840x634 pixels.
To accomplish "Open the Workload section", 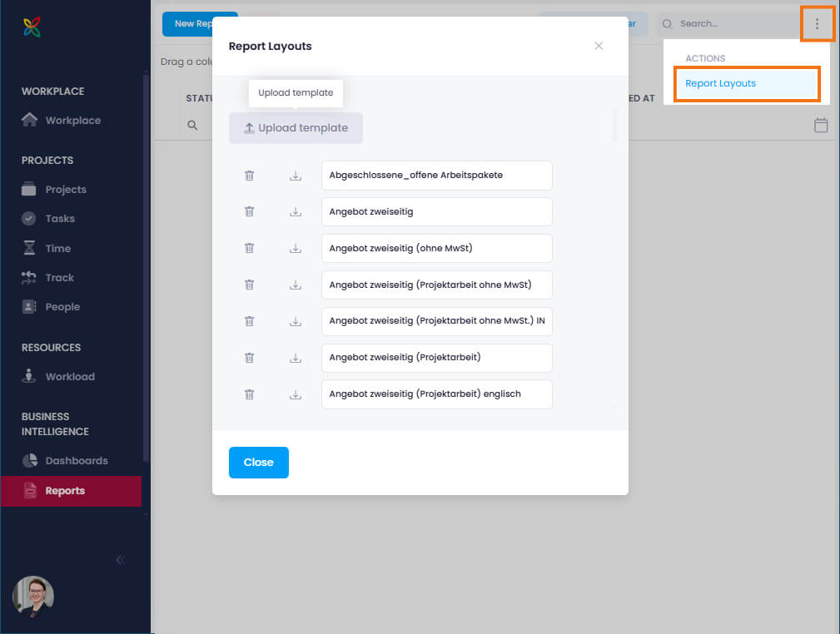I will tap(68, 376).
